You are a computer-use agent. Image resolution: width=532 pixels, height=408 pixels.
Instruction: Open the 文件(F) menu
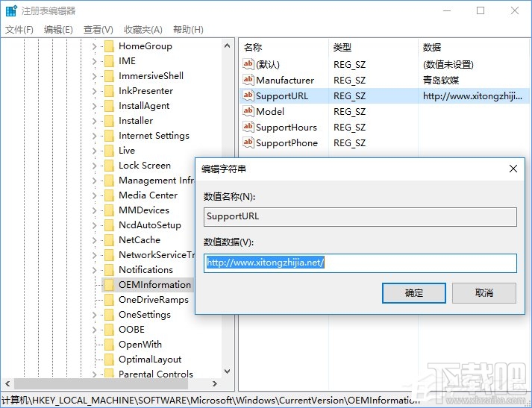coord(19,30)
